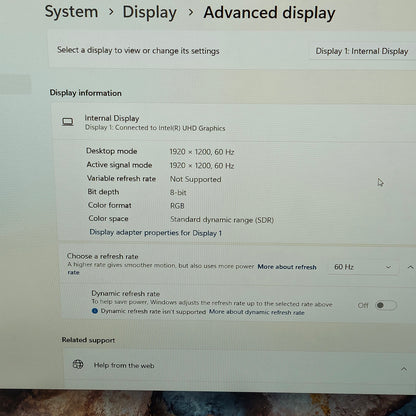Click the Bit depth label
Image resolution: width=416 pixels, height=416 pixels.
pyautogui.click(x=103, y=192)
